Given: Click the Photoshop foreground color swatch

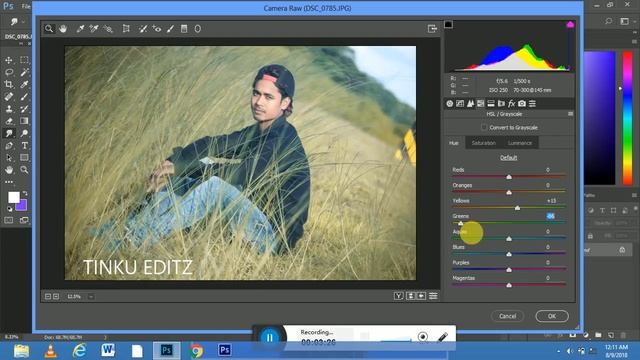Looking at the screenshot, I should click(x=13, y=197).
